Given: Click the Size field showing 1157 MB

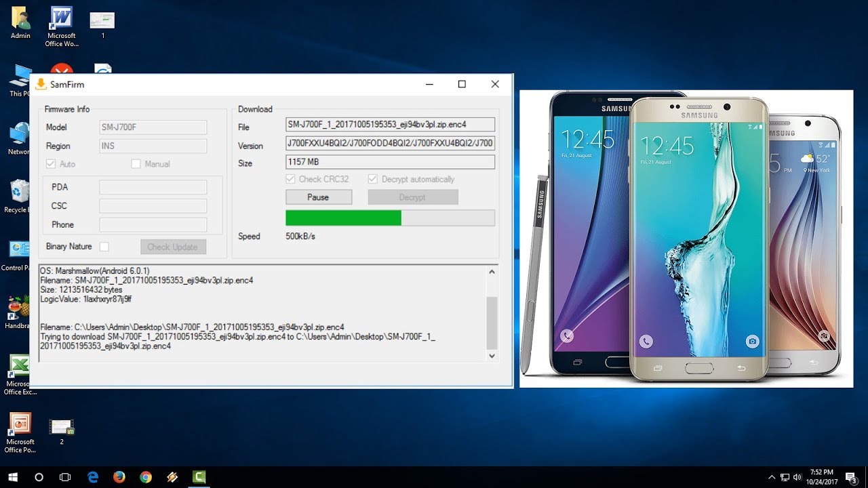Looking at the screenshot, I should [391, 162].
